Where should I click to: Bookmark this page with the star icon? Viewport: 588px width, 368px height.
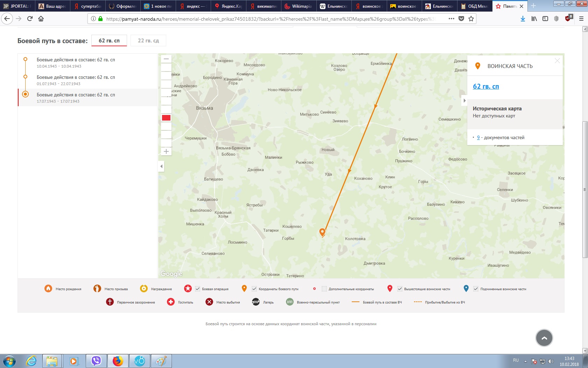click(471, 19)
